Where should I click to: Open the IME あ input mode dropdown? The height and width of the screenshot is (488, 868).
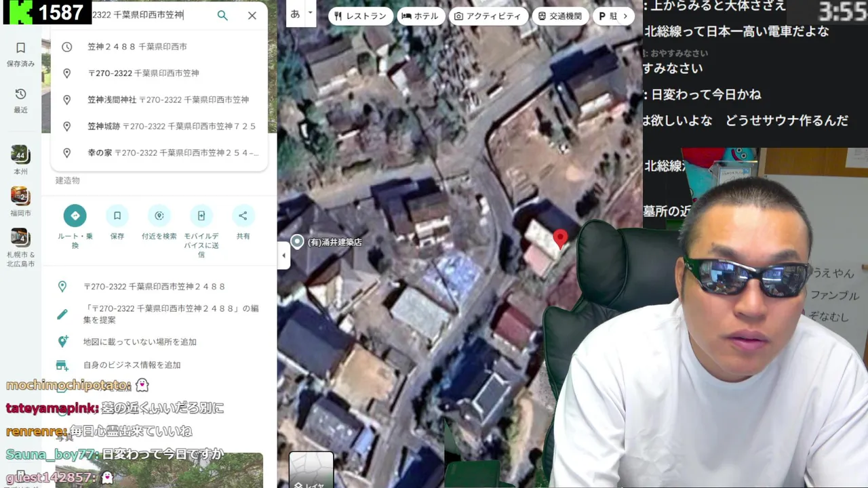click(310, 13)
